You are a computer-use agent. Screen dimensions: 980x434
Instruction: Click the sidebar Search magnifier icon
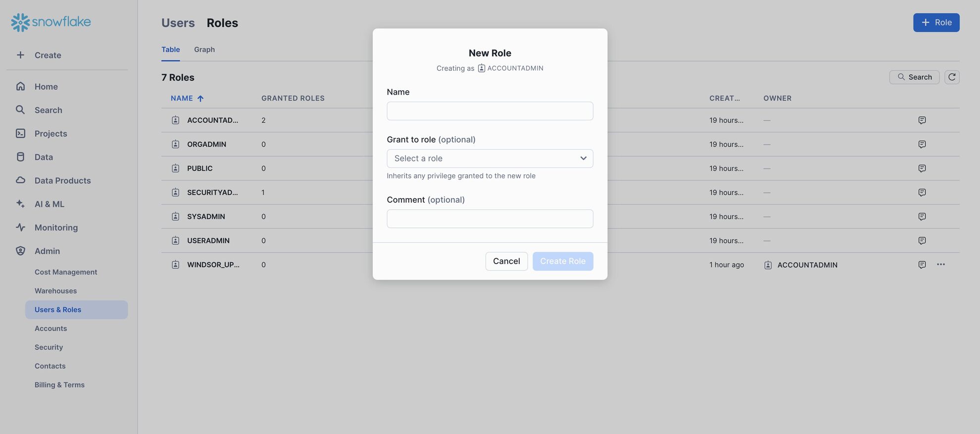coord(20,109)
